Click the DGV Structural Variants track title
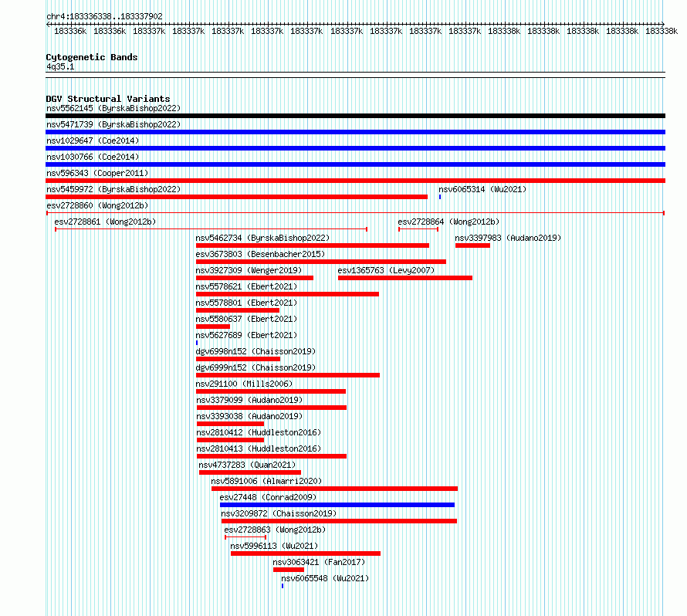The width and height of the screenshot is (687, 616). [x=108, y=99]
